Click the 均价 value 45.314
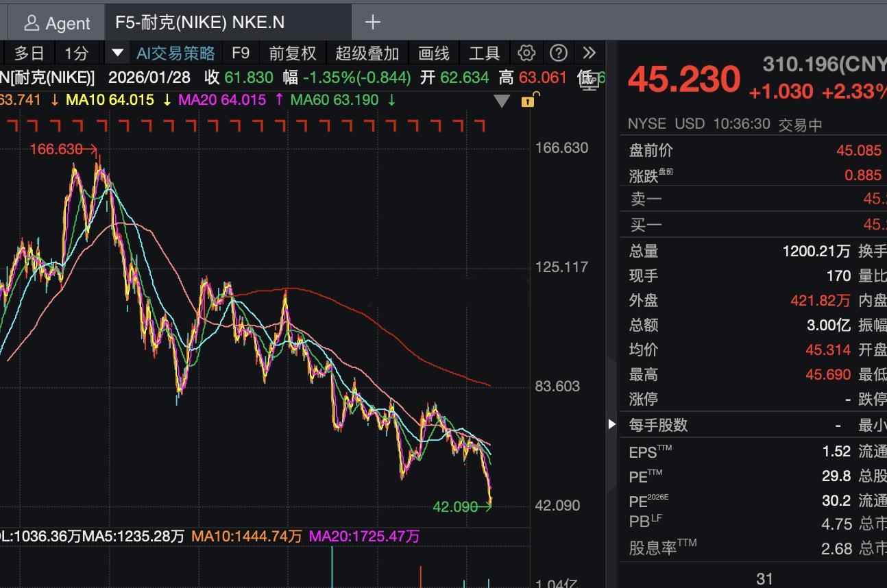 (x=828, y=350)
